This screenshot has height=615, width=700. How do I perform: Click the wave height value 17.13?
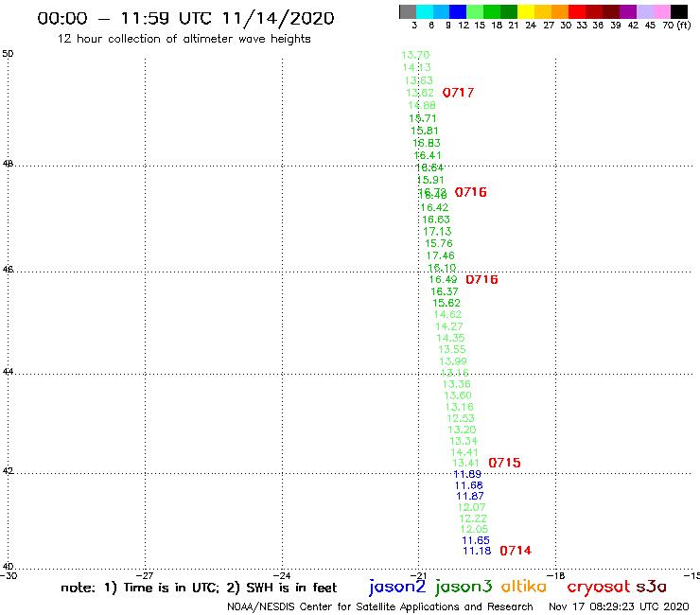437,232
